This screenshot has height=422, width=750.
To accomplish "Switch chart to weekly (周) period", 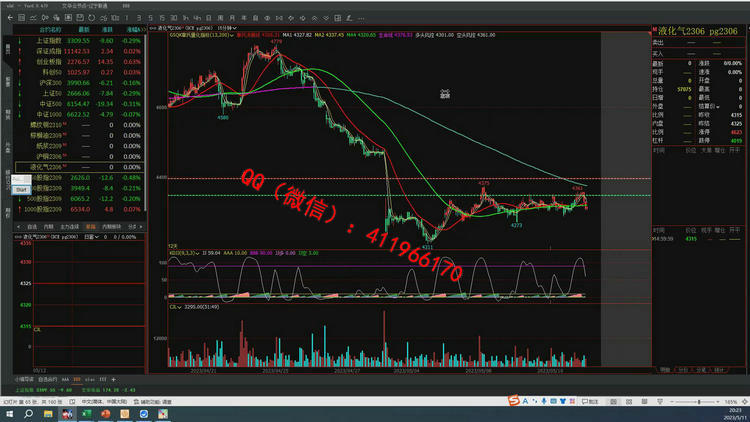I will (x=220, y=18).
